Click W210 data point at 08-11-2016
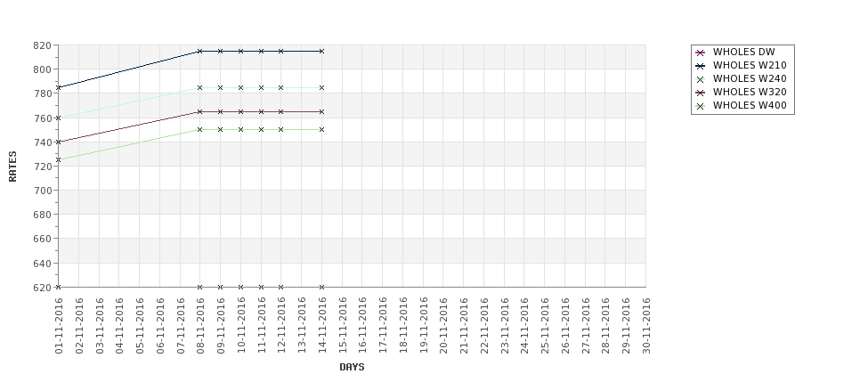Image resolution: width=868 pixels, height=382 pixels. 199,51
